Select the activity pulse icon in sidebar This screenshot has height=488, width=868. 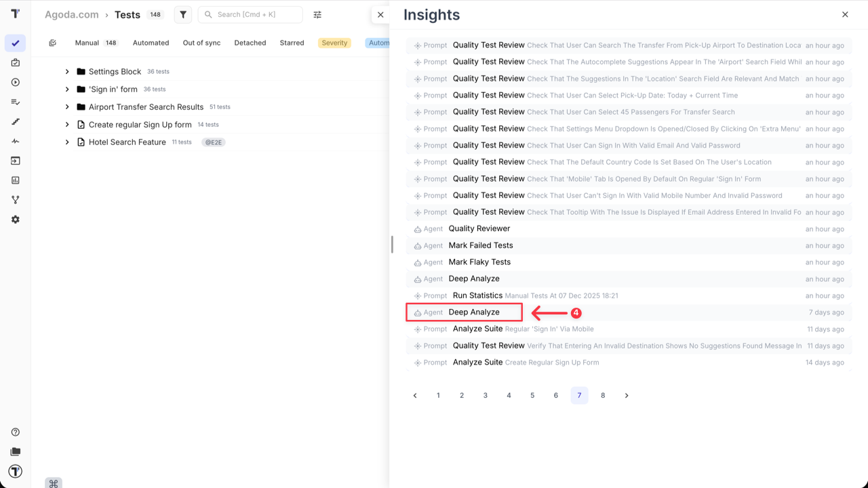click(x=15, y=141)
